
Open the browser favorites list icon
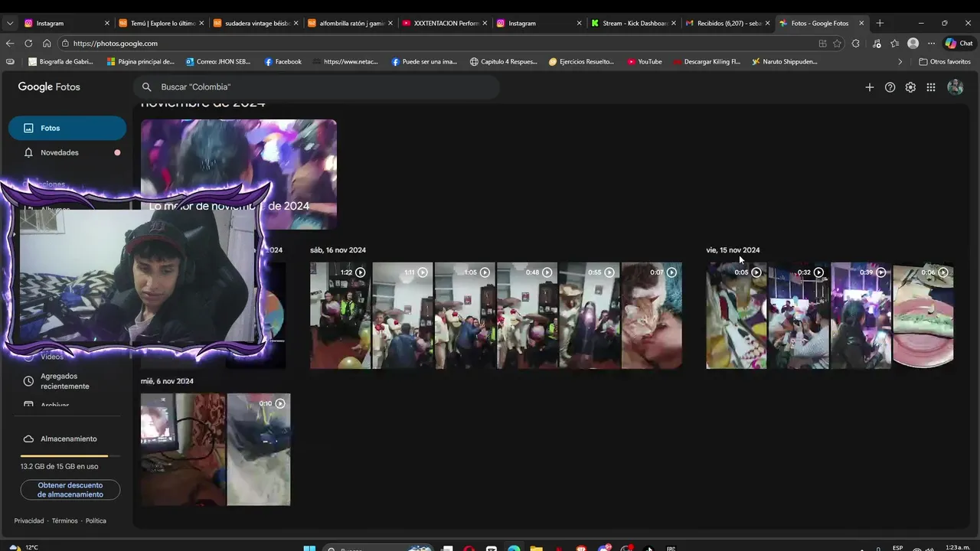(894, 44)
